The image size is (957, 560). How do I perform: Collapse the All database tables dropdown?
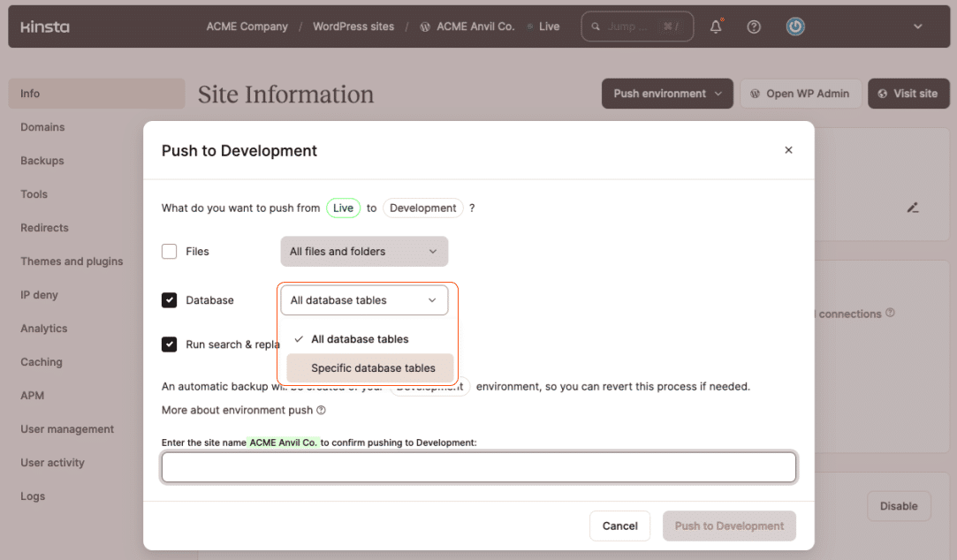click(364, 300)
